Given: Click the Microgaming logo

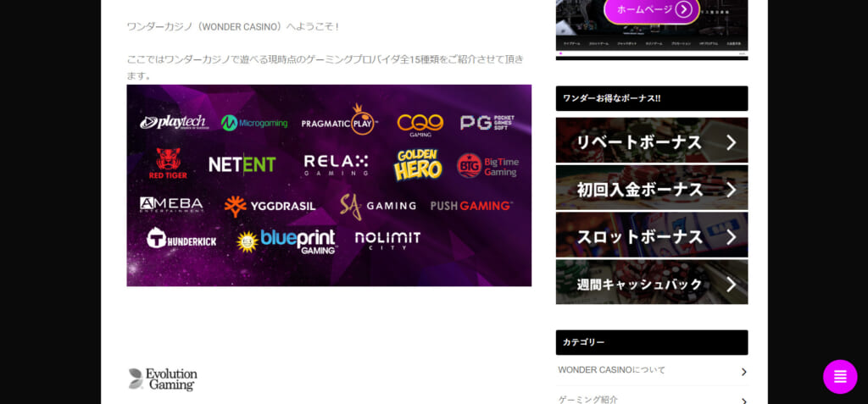Looking at the screenshot, I should coord(254,123).
